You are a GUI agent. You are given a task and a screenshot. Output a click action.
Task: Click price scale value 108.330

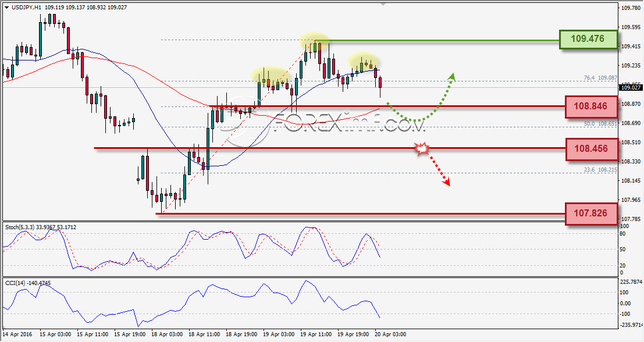coord(631,161)
